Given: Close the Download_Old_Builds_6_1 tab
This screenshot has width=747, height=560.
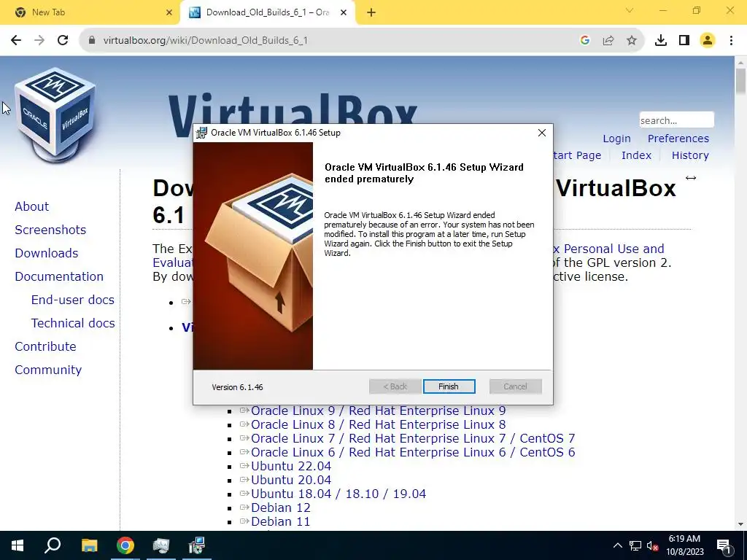Looking at the screenshot, I should coord(344,13).
